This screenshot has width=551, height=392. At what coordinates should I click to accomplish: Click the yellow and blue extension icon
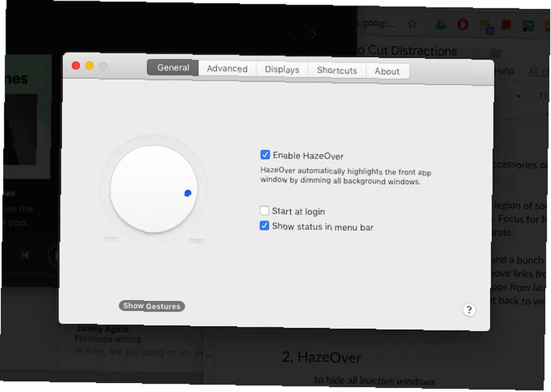click(x=487, y=26)
